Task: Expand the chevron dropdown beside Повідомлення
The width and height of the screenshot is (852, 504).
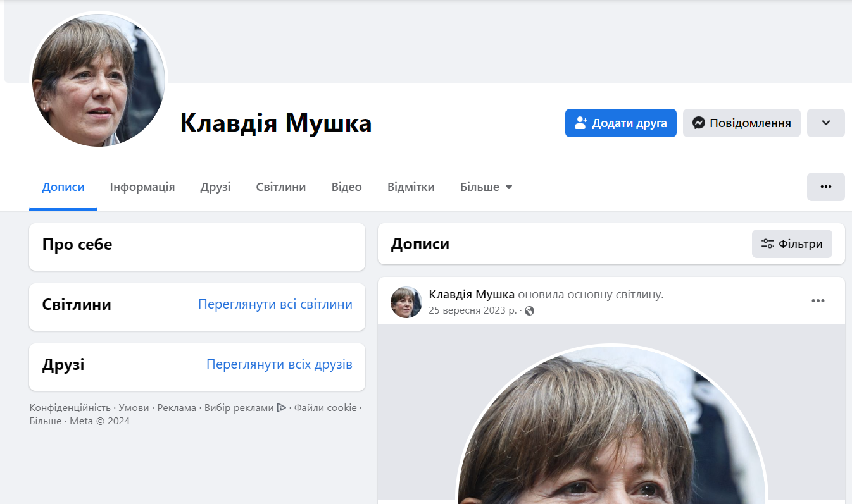Action: click(x=825, y=123)
